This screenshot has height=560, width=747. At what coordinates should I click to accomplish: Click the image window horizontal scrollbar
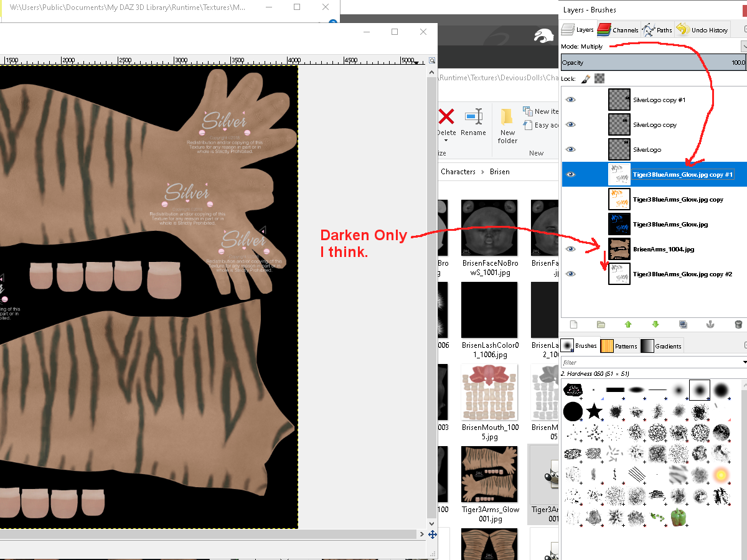(x=209, y=534)
